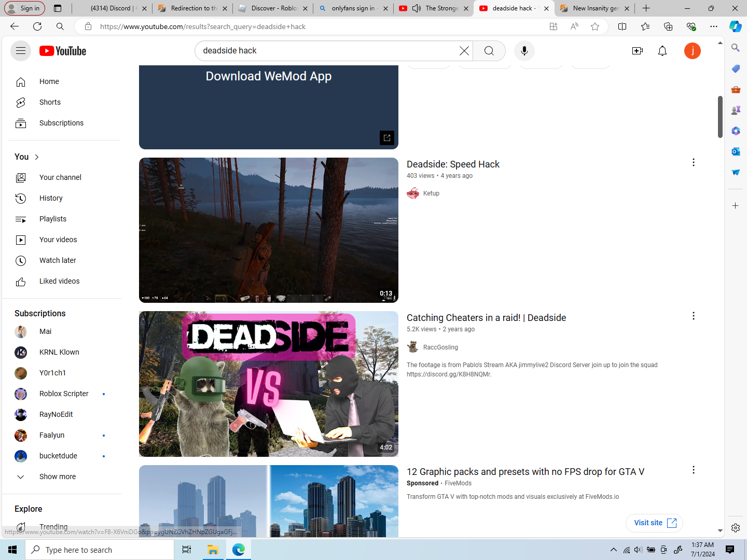
Task: Go back with the browser back arrow
Action: 15,26
